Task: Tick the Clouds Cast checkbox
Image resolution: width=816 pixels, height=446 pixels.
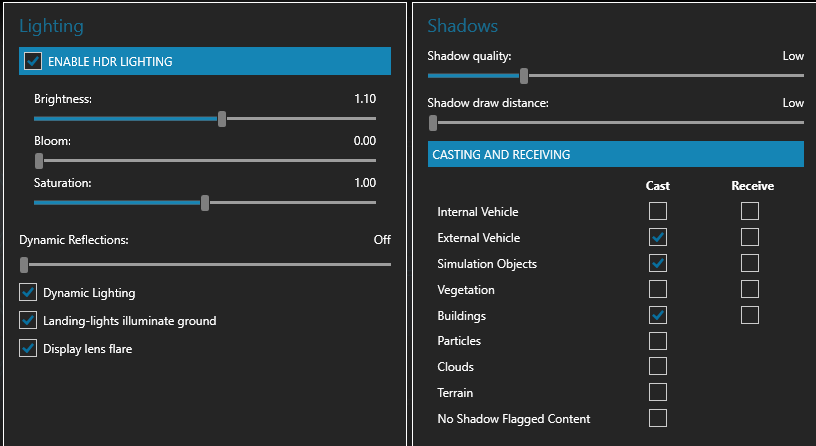Action: 658,367
